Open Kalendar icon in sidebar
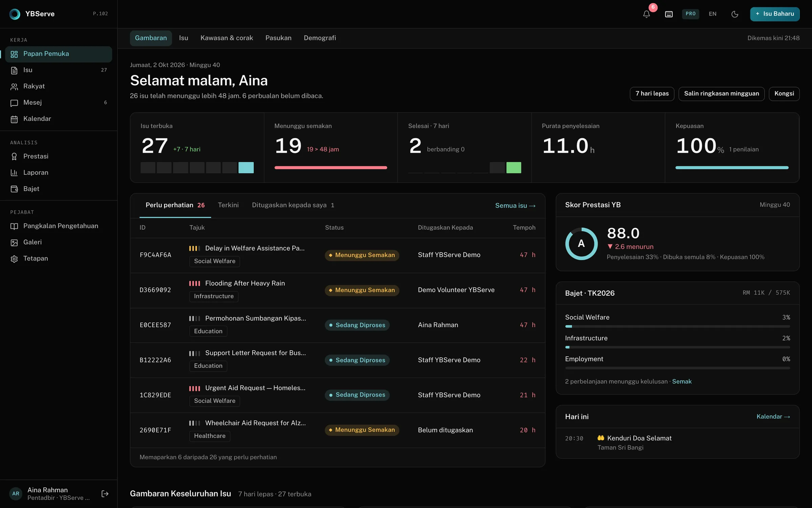Image resolution: width=812 pixels, height=508 pixels. (x=14, y=119)
